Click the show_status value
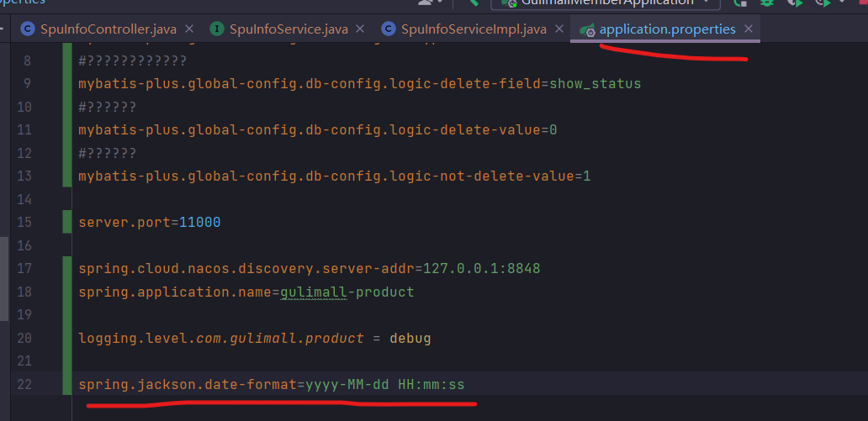This screenshot has width=868, height=421. (595, 84)
